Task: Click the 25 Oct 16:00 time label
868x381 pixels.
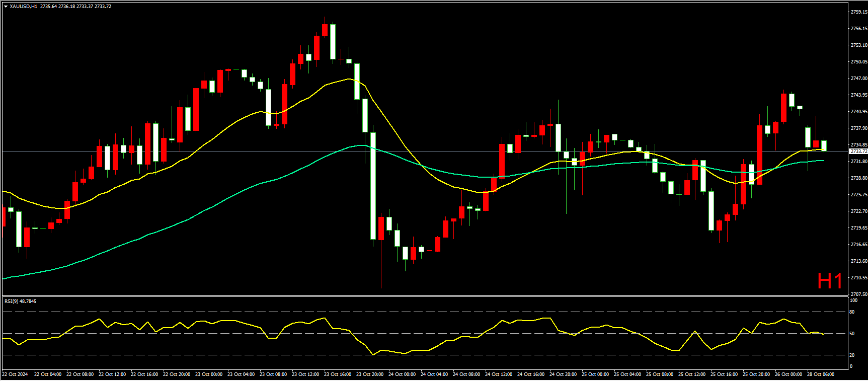Action: 724,374
